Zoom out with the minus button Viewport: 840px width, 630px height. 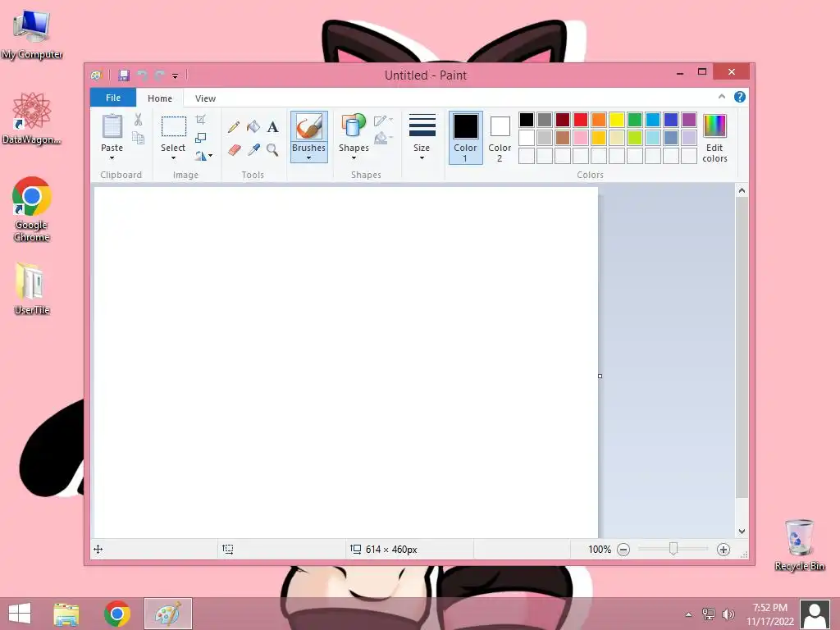(623, 549)
